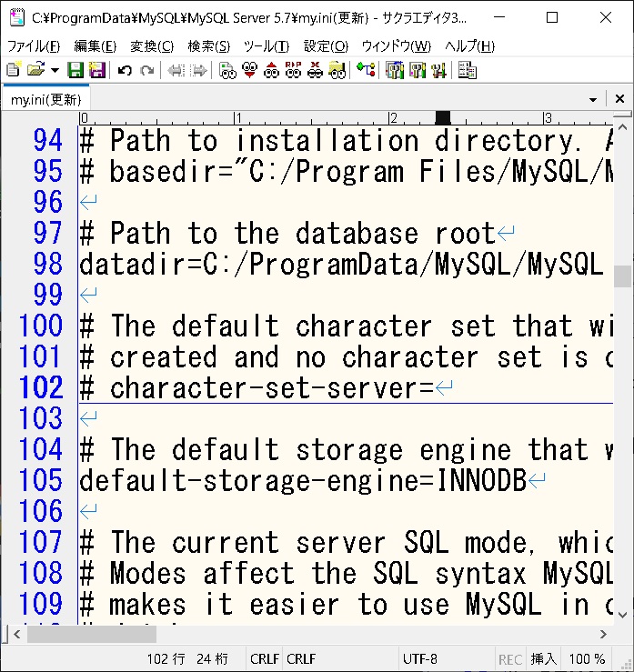Click the Sakura Editor app icon in title bar
The height and width of the screenshot is (672, 634).
(x=16, y=17)
